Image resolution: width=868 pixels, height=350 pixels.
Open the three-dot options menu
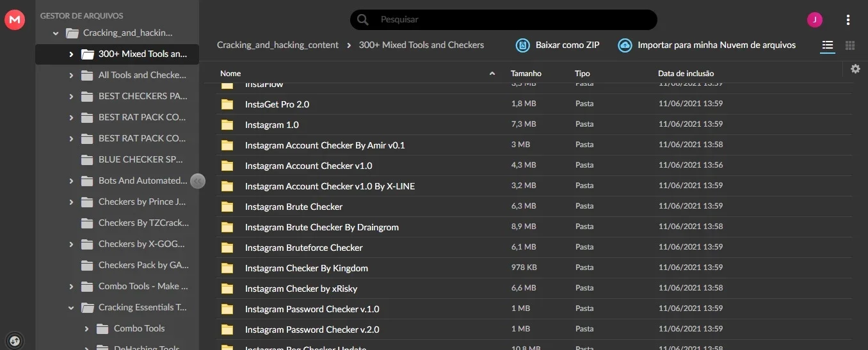(848, 20)
